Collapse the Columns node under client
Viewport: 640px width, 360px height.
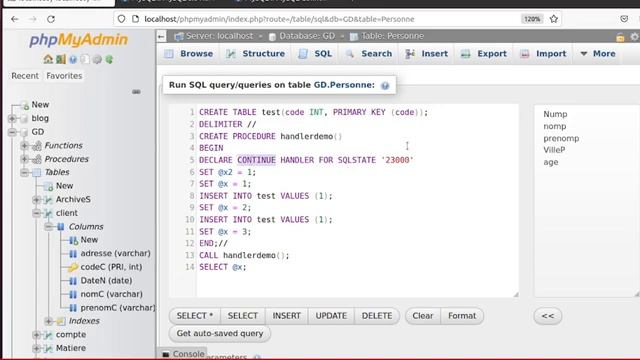[49, 227]
